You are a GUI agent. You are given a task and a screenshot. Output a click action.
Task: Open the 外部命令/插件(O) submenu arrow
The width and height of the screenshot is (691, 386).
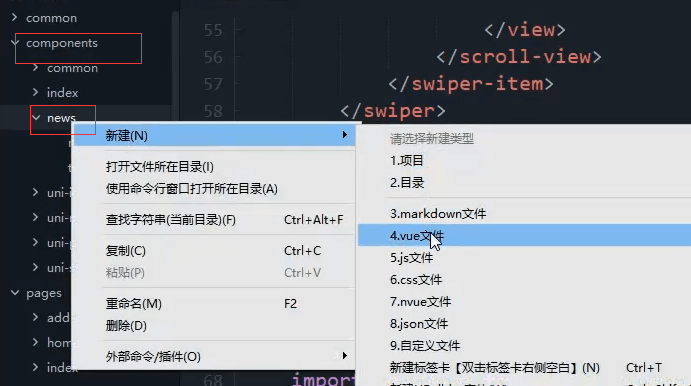(x=345, y=356)
